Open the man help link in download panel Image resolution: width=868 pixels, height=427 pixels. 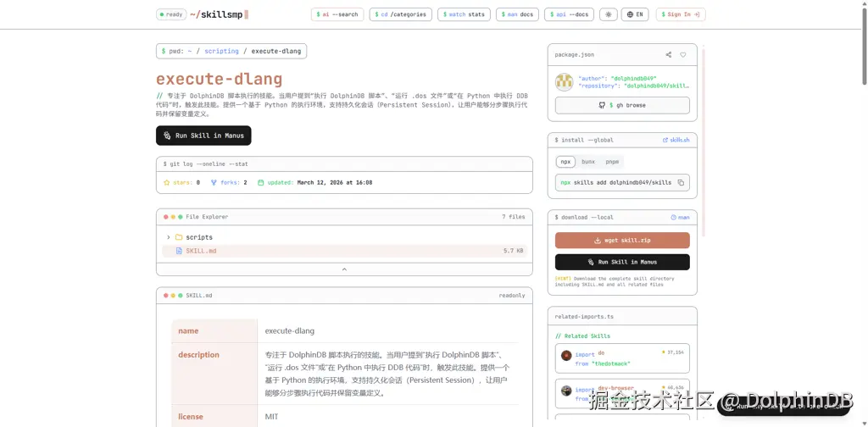[680, 218]
